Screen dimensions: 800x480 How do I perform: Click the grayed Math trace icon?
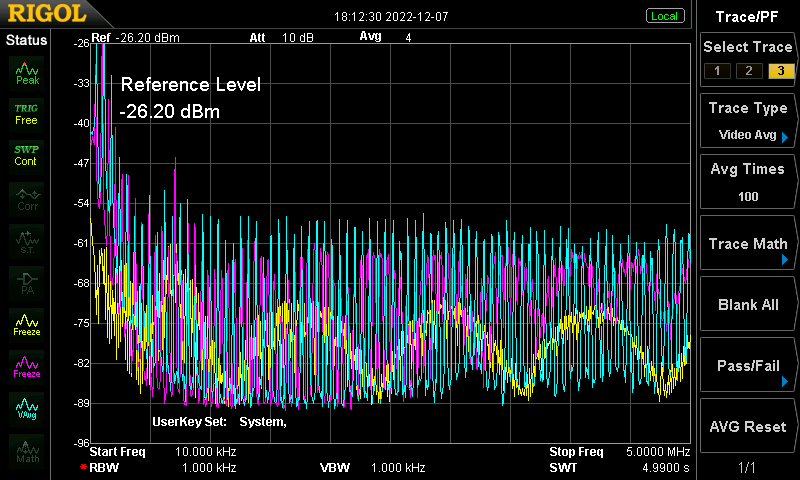pos(27,451)
